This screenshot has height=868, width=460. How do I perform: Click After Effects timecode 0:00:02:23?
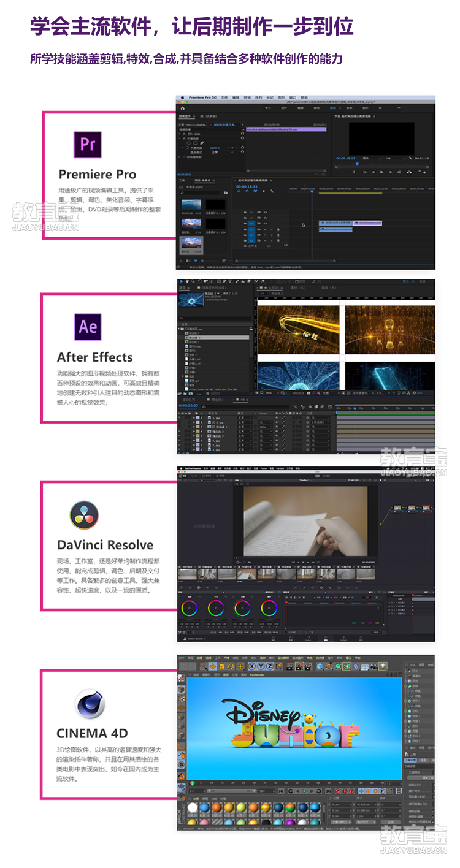(188, 406)
